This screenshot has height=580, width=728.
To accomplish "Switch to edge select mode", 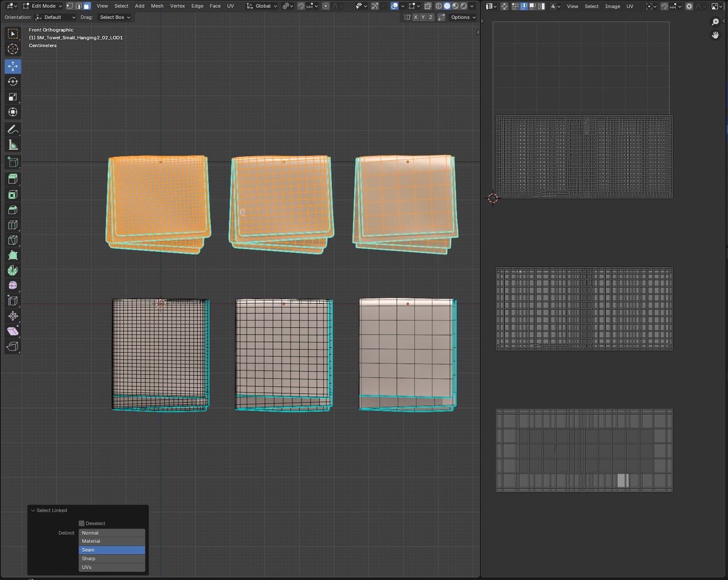I will click(x=78, y=6).
